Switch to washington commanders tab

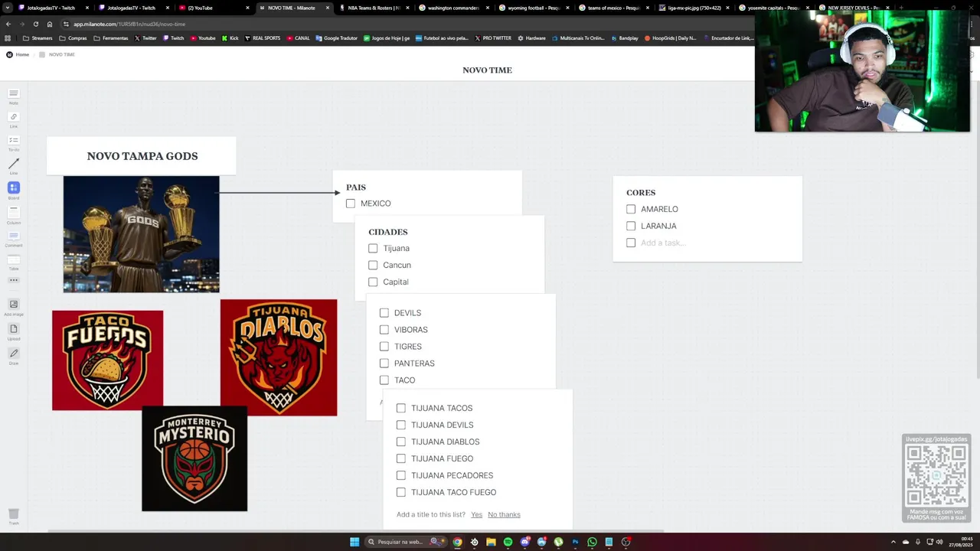point(453,8)
